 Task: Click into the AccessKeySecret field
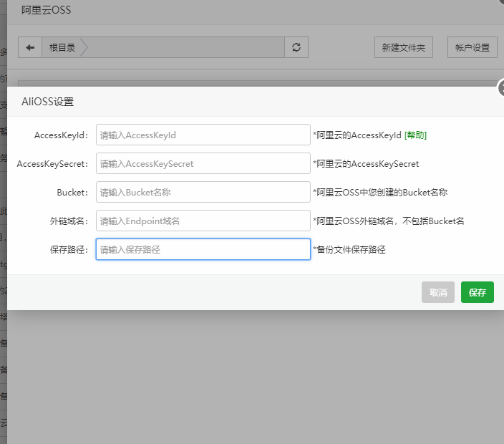click(203, 163)
